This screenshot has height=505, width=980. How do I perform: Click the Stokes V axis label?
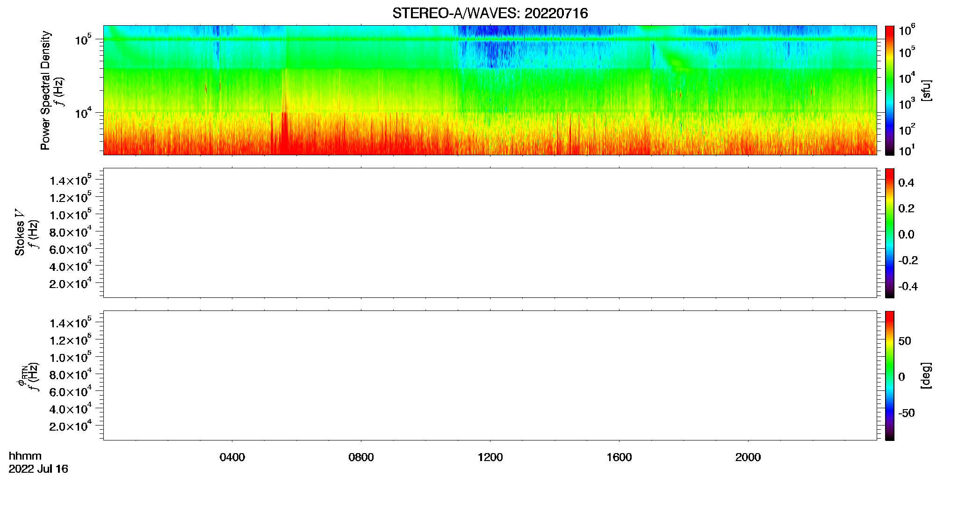(x=20, y=232)
